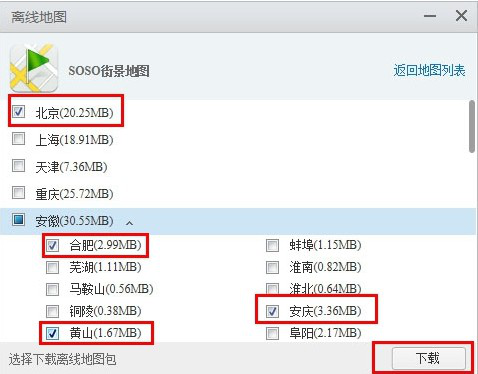Check the 上海 checkbox
Screen dimensions: 478x374
tap(18, 138)
